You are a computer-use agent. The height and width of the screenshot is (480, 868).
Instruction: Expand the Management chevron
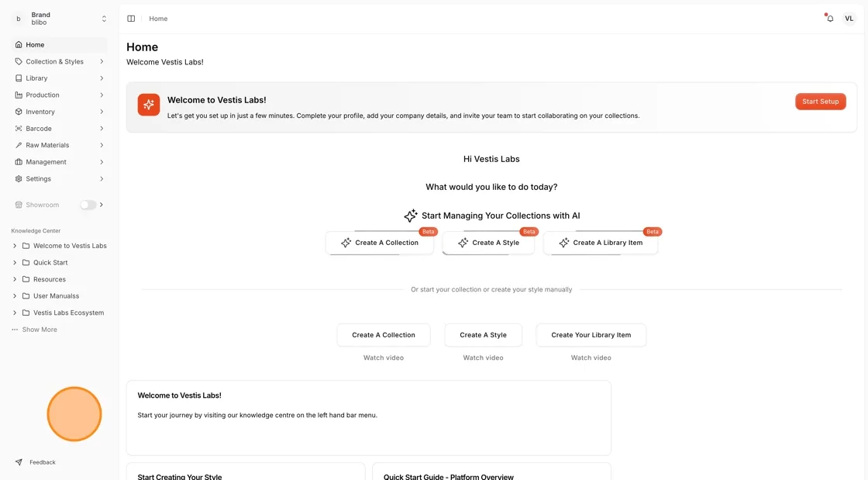(102, 162)
